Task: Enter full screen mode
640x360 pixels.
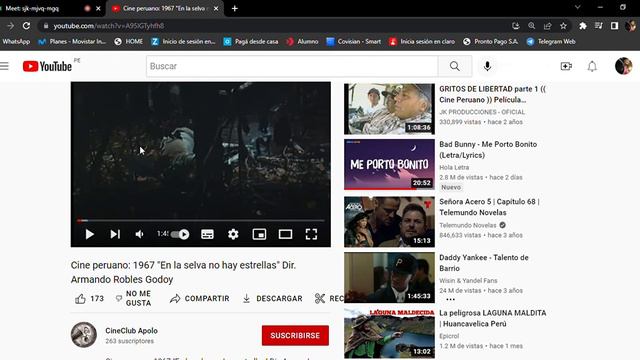Action: (311, 234)
